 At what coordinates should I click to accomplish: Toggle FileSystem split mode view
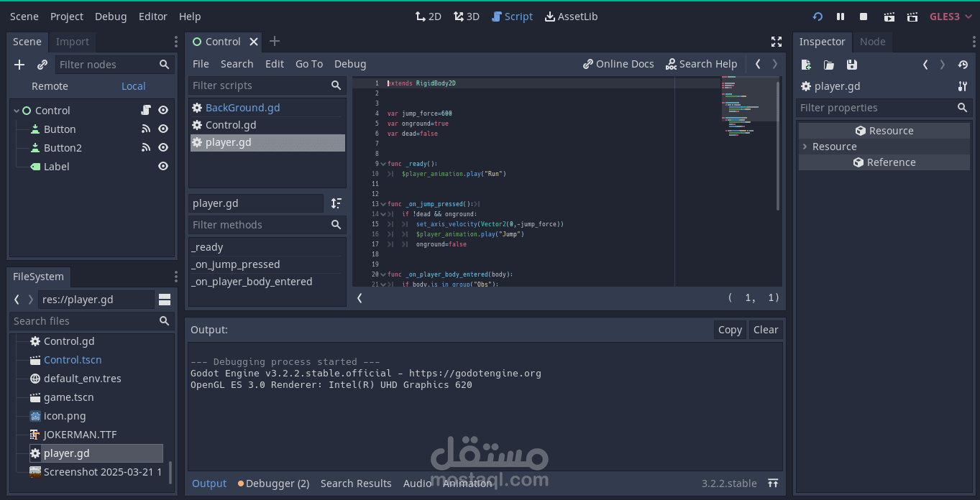coord(165,300)
